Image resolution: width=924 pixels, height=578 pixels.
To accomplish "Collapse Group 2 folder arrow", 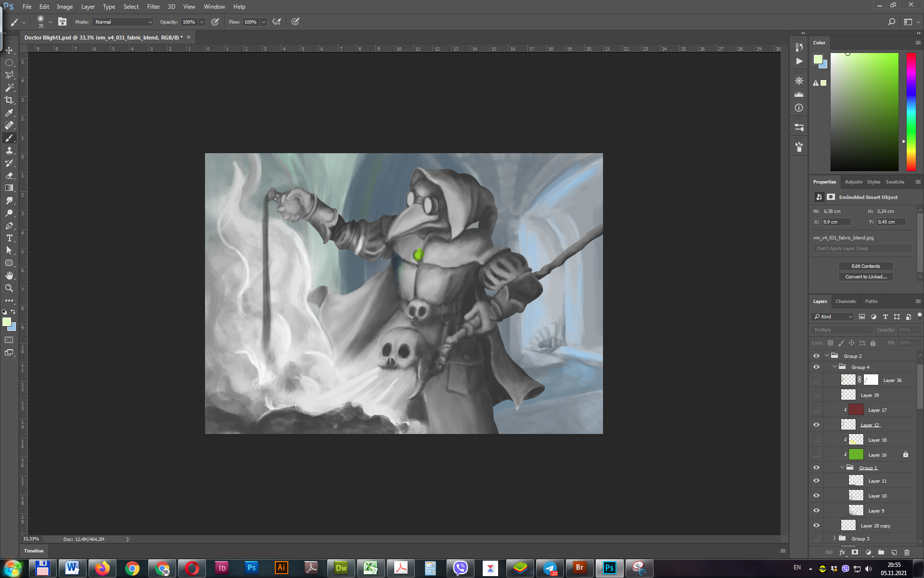I will click(827, 356).
